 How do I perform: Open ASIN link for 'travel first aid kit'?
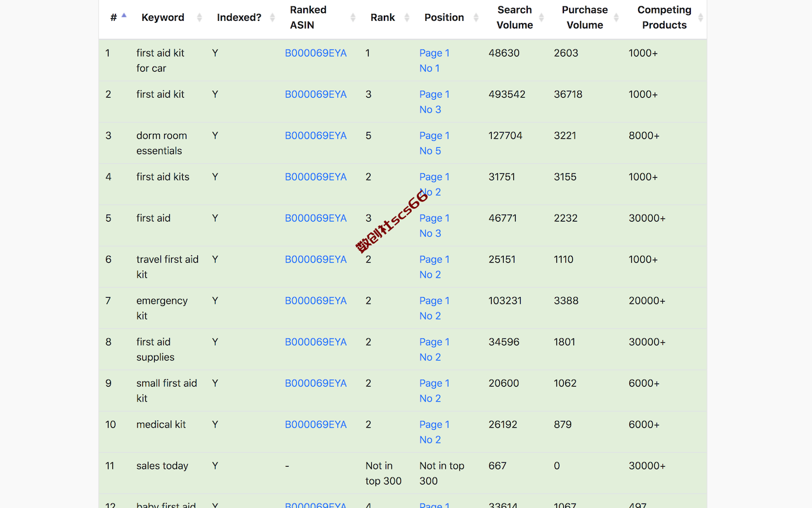(316, 260)
